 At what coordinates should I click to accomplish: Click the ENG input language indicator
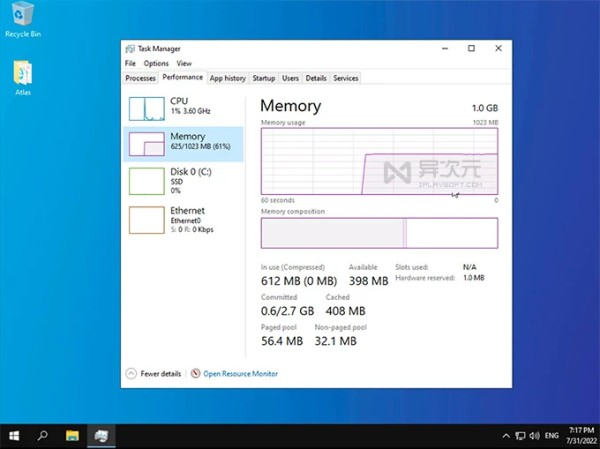click(x=551, y=436)
